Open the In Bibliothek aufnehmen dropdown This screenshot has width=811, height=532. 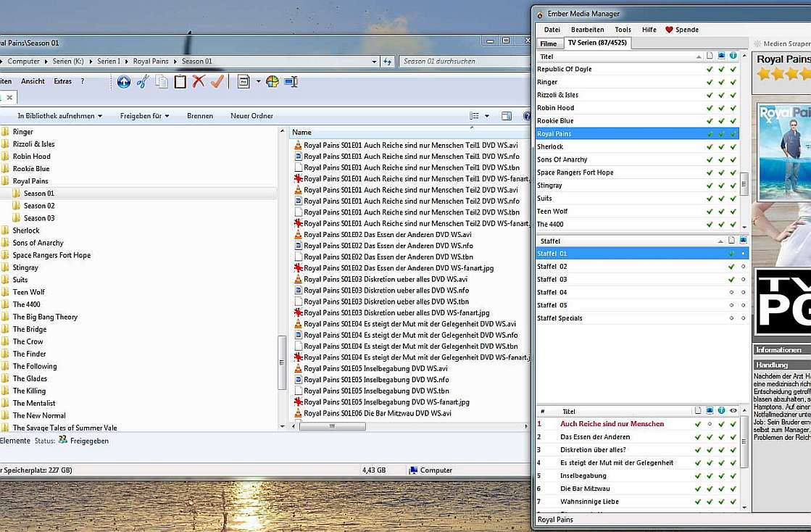point(60,116)
